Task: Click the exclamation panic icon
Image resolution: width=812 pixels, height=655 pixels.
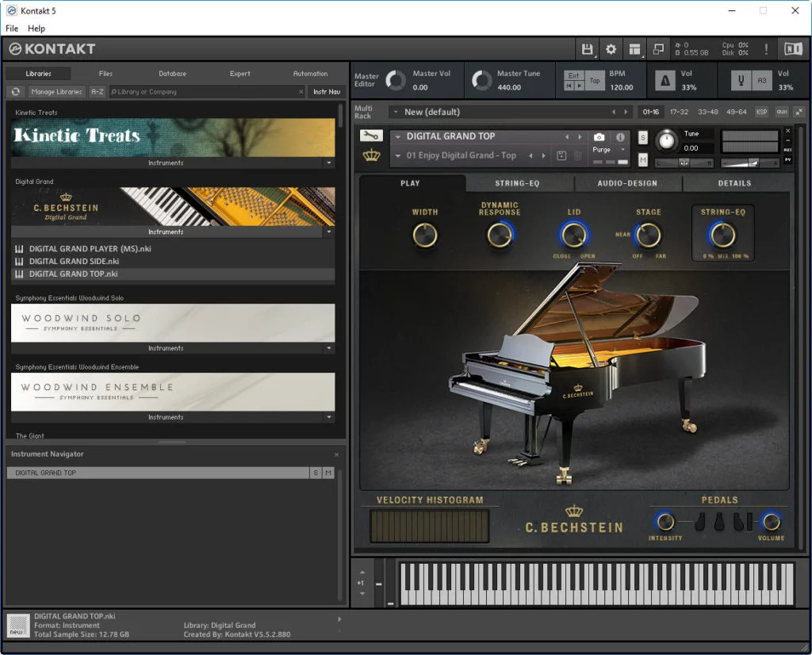Action: (766, 49)
